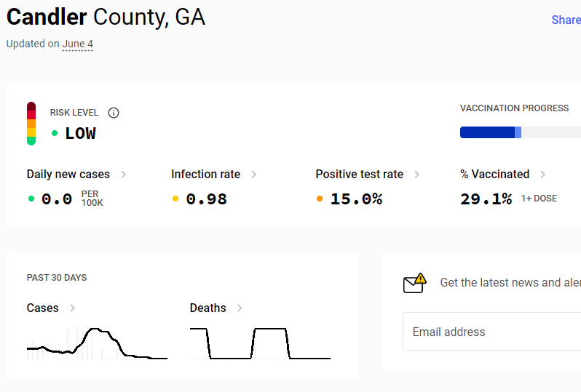The height and width of the screenshot is (392, 581).
Task: Click into the Email address field
Action: click(491, 332)
